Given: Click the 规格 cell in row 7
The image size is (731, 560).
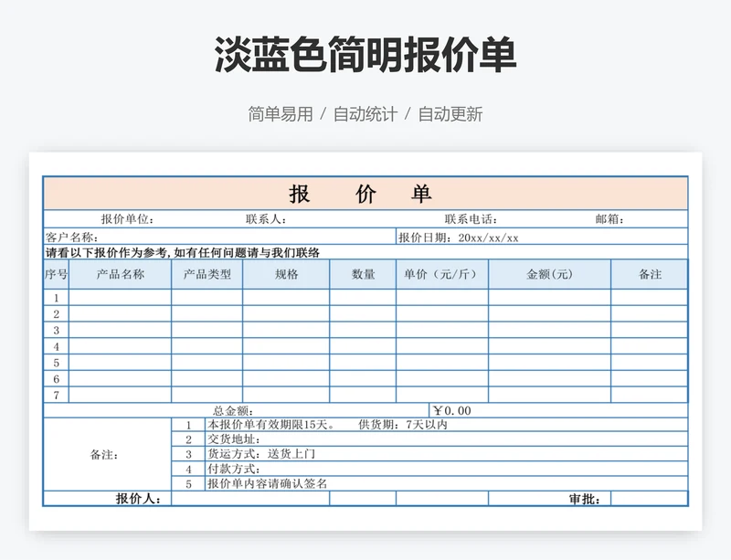Looking at the screenshot, I should coord(286,395).
